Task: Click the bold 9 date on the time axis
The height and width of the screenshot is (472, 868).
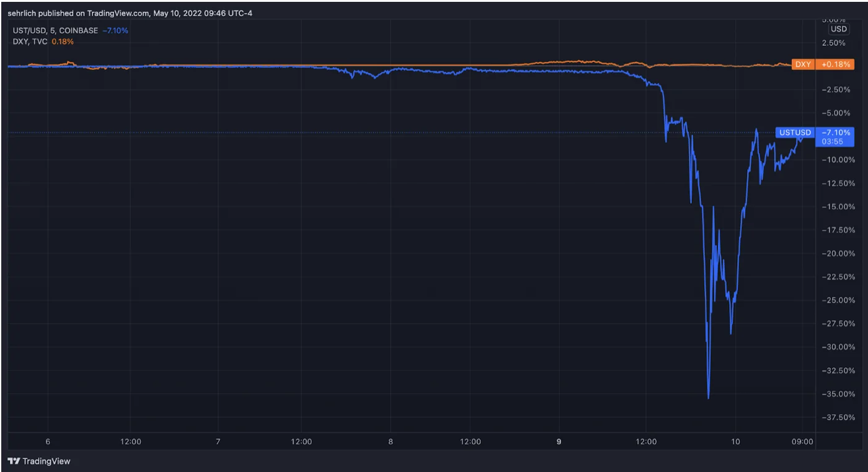Action: click(557, 442)
